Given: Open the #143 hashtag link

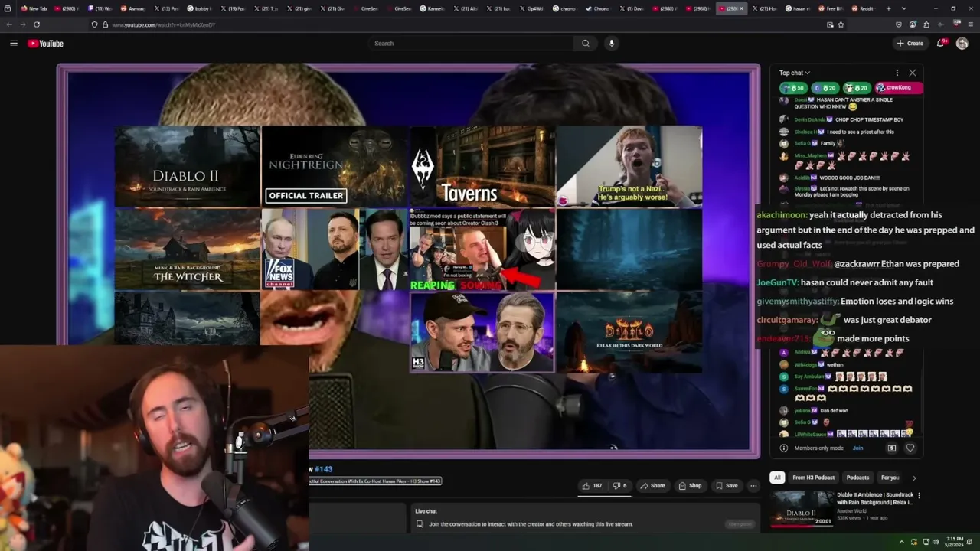Looking at the screenshot, I should click(323, 469).
